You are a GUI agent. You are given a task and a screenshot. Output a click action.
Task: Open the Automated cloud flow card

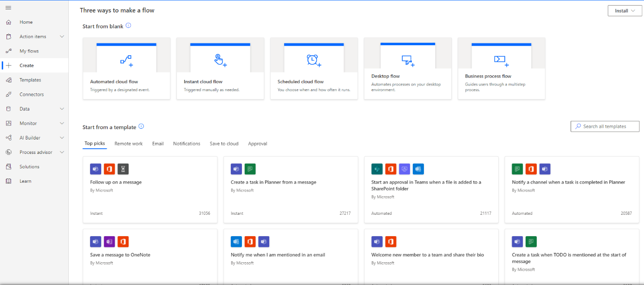coord(126,68)
